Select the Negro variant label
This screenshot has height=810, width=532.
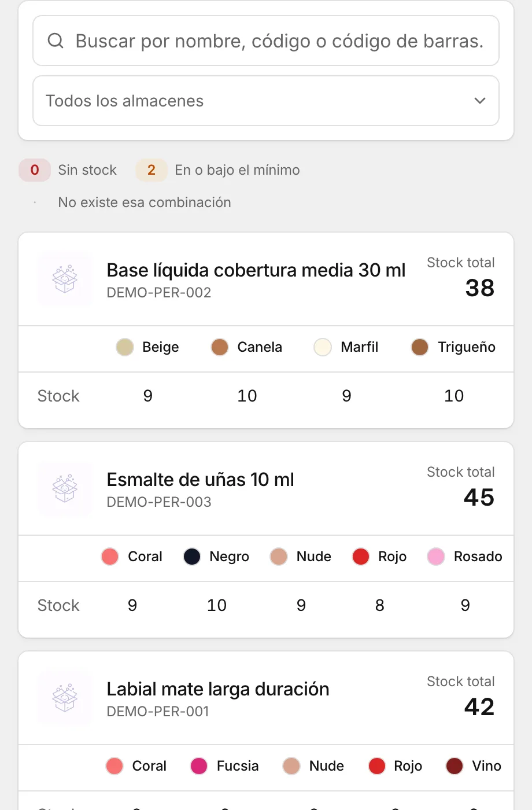tap(230, 557)
